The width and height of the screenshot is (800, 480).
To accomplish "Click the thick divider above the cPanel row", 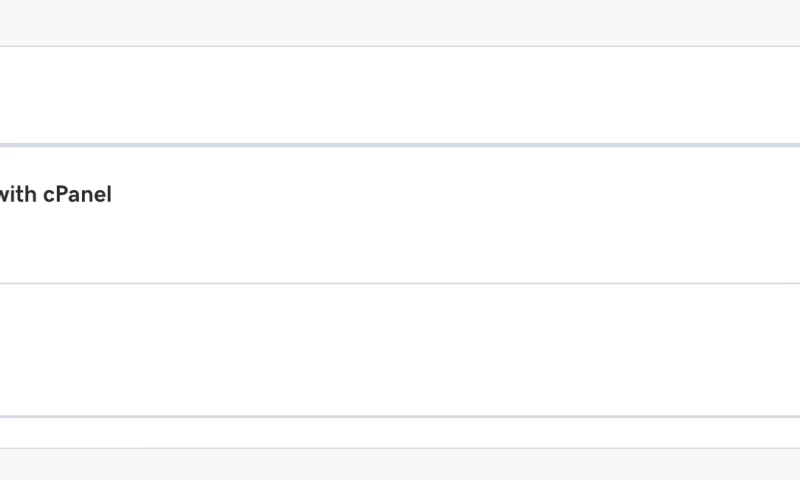I will pos(400,145).
